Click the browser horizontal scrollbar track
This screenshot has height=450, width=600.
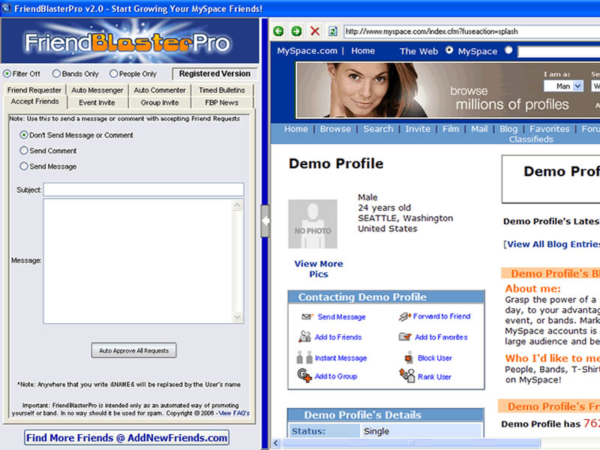coord(570,443)
